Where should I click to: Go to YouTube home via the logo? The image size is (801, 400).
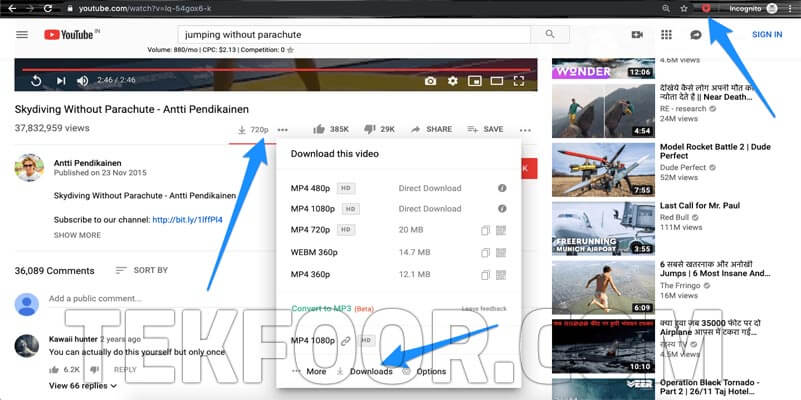pos(69,35)
